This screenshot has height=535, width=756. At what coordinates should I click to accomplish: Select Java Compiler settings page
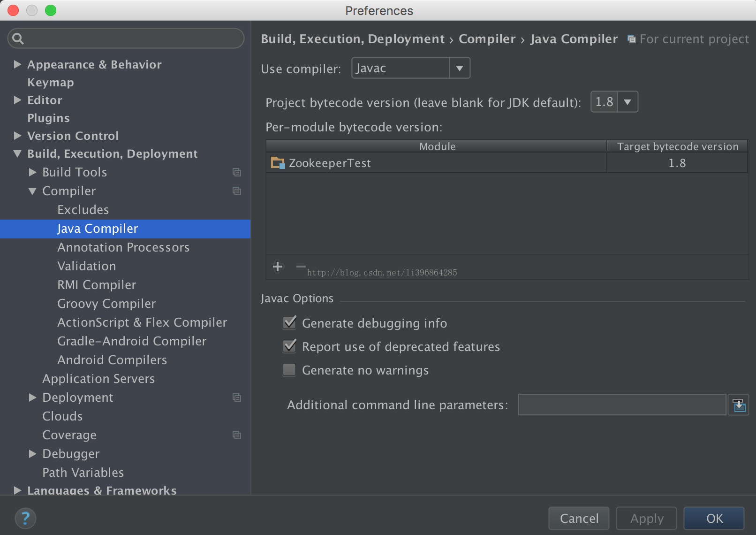[x=125, y=229]
